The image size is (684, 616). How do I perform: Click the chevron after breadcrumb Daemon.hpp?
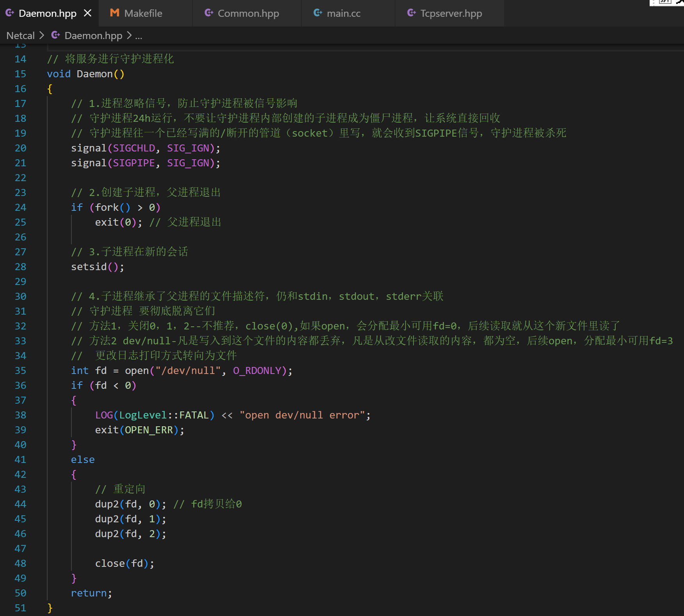click(129, 36)
